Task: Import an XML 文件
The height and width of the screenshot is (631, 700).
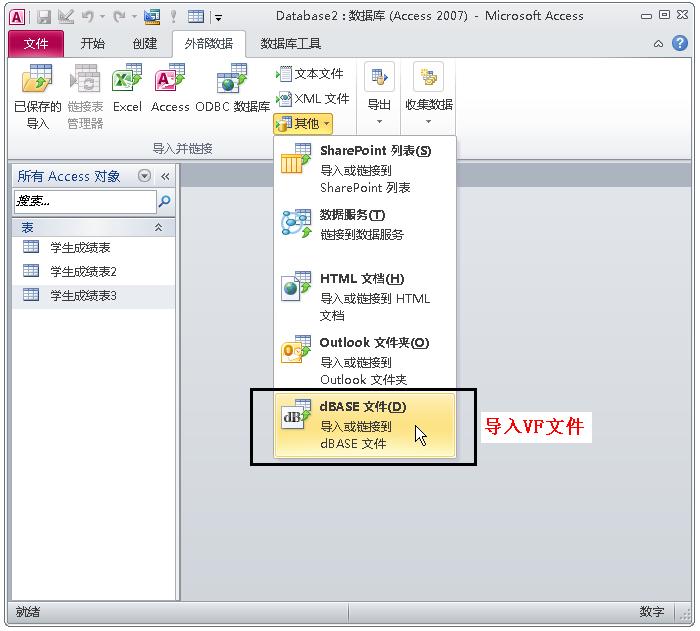Action: (x=312, y=99)
